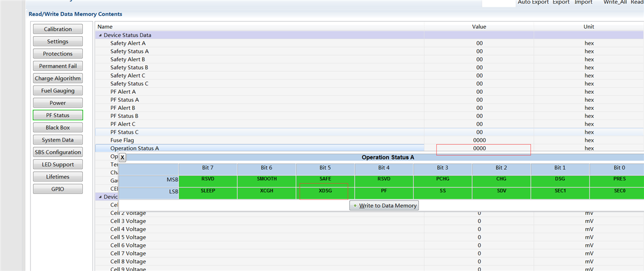Viewport: 644px width, 271px height.
Task: Click the Value column header
Action: 479,27
